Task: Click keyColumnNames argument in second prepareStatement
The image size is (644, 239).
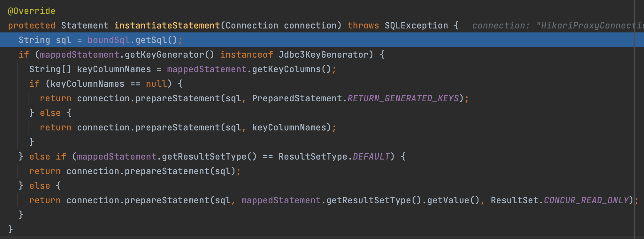Action: coord(289,127)
